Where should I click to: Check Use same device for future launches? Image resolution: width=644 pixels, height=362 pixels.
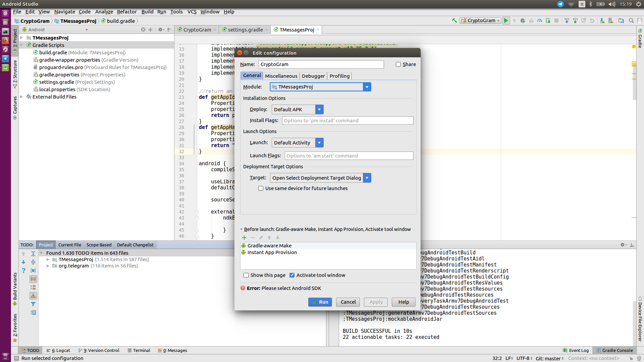tap(261, 188)
